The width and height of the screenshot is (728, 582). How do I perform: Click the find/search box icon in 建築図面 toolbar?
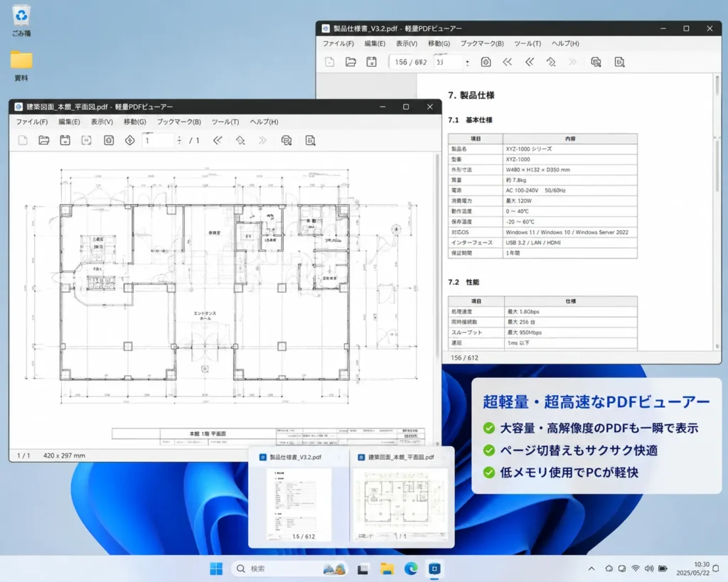pyautogui.click(x=287, y=140)
